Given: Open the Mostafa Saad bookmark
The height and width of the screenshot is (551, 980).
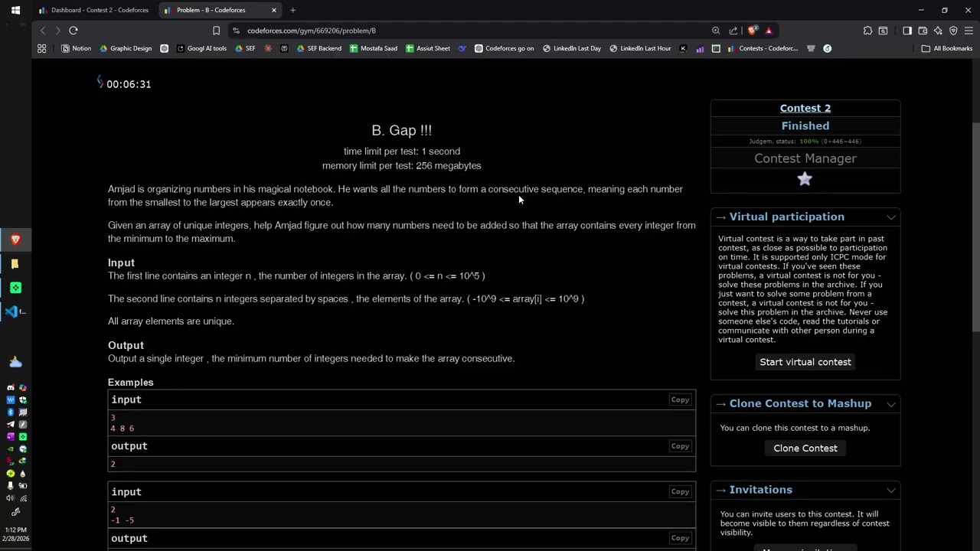Looking at the screenshot, I should pos(374,48).
